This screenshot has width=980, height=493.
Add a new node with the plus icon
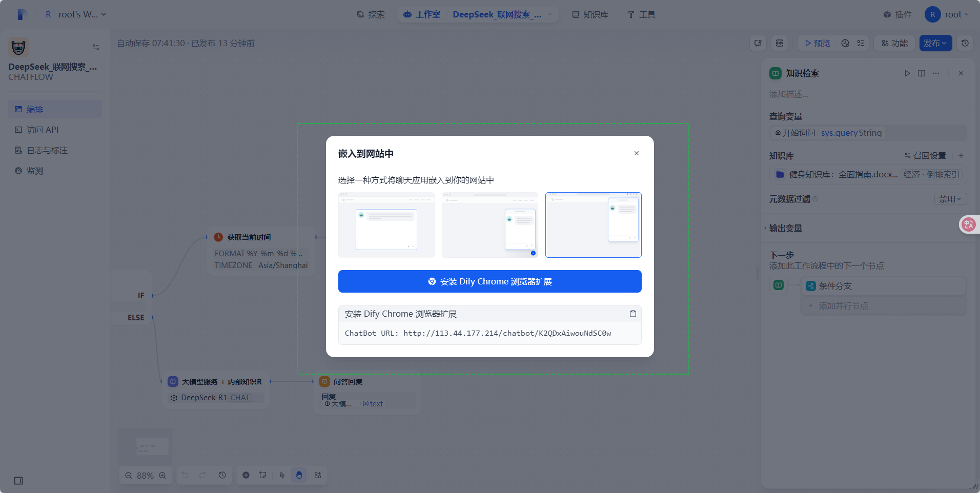(246, 475)
